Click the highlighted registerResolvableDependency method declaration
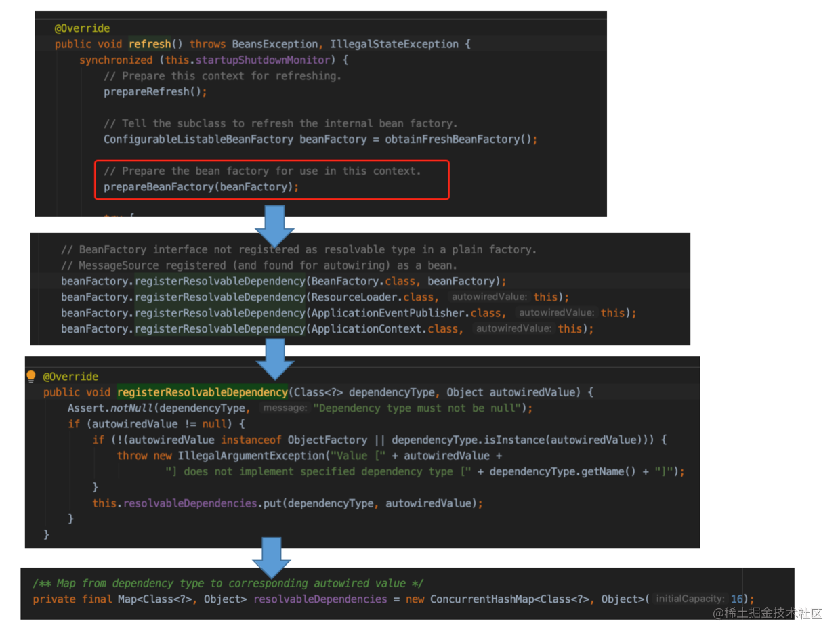This screenshot has height=638, width=840. click(x=203, y=392)
